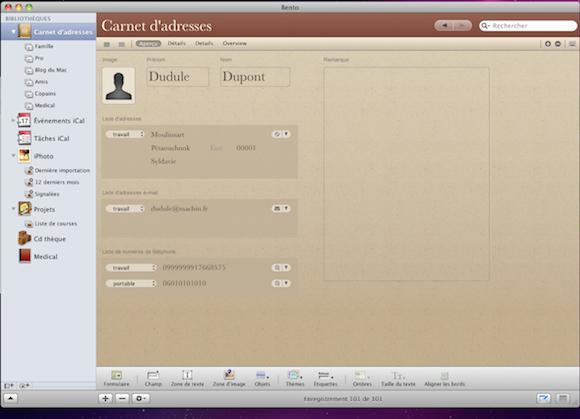Switch to the Aperçu form tab
580x419 pixels.
tap(148, 44)
